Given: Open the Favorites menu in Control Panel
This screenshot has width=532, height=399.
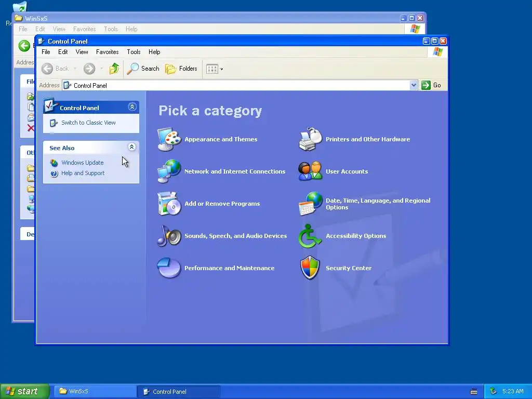Looking at the screenshot, I should [x=107, y=52].
